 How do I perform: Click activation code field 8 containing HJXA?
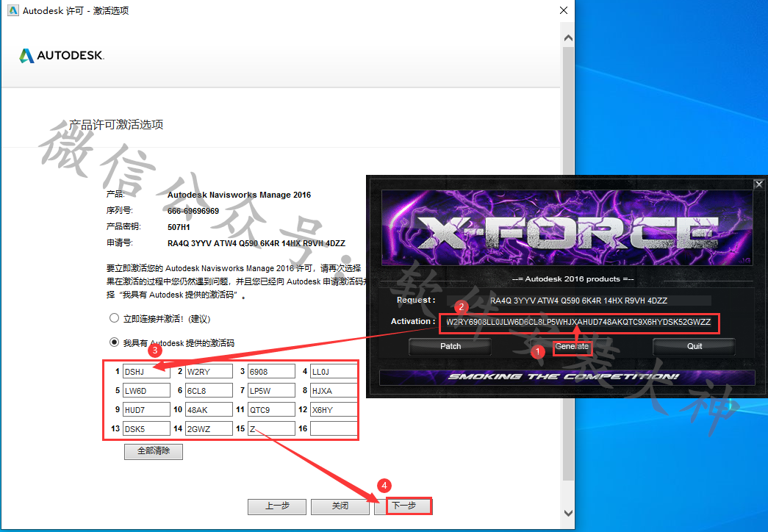(x=334, y=390)
